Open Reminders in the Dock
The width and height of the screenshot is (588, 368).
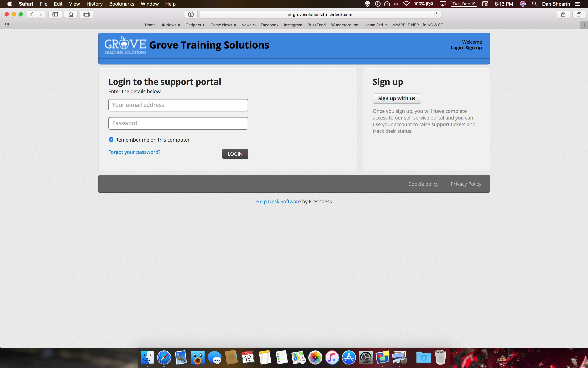[282, 358]
